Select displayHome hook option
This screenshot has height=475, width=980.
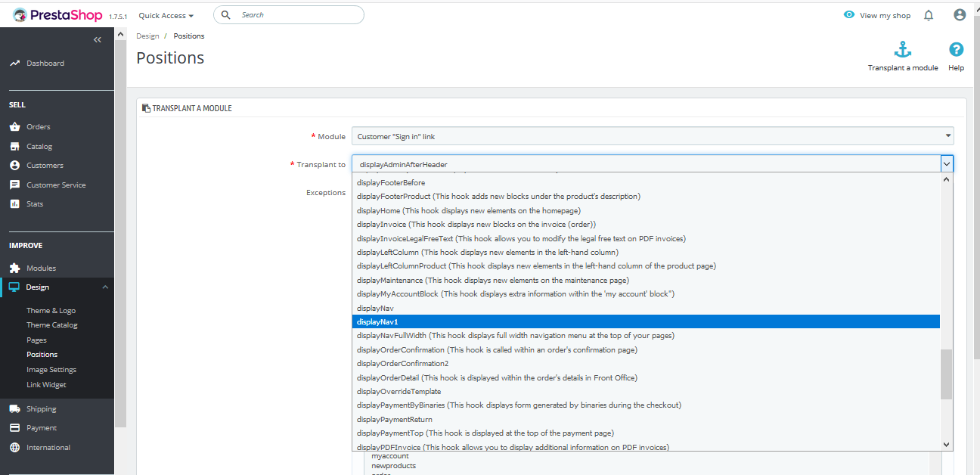point(646,211)
